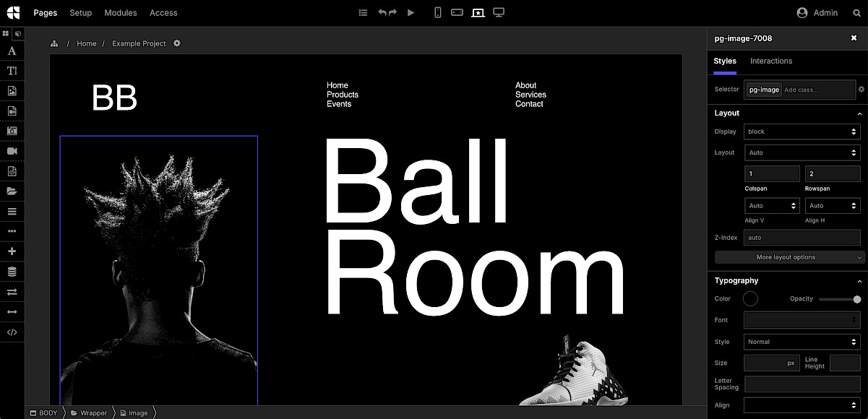Switch to mobile phone preview icon

coord(437,12)
